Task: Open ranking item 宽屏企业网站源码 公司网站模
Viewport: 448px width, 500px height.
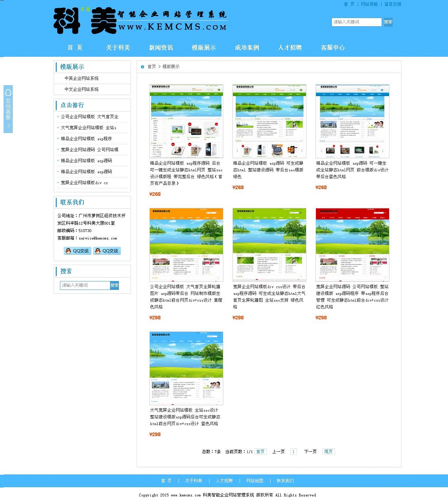Action: click(89, 150)
